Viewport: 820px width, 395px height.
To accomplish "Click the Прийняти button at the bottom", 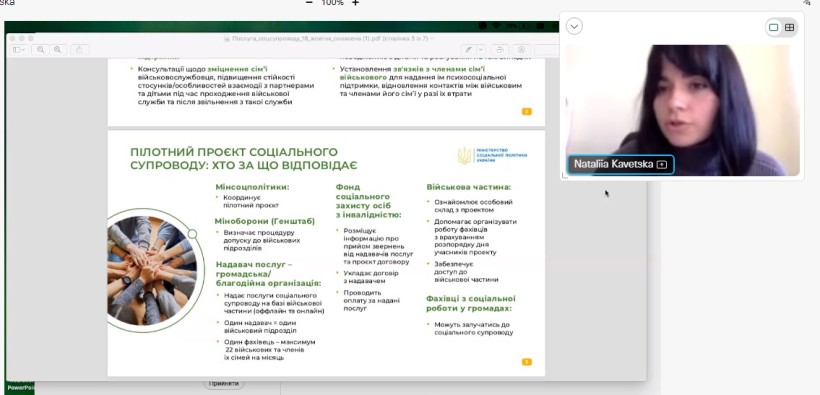I will point(223,383).
